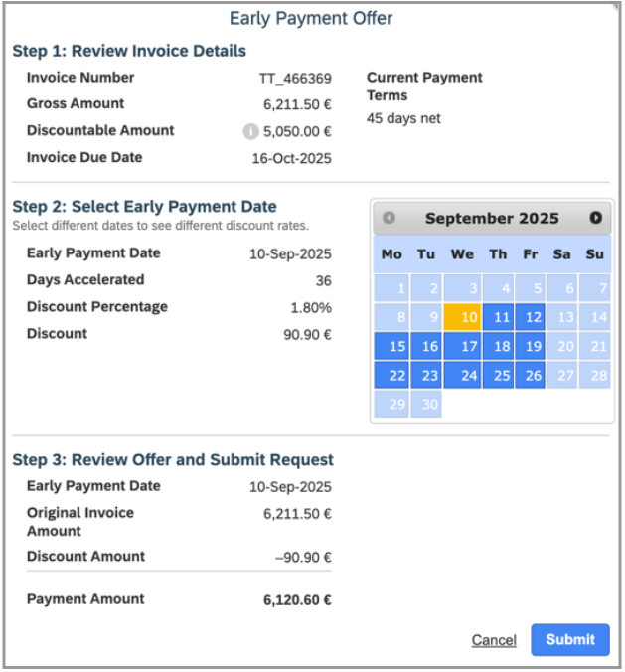
Task: Click date 30 in the calendar
Action: click(426, 404)
